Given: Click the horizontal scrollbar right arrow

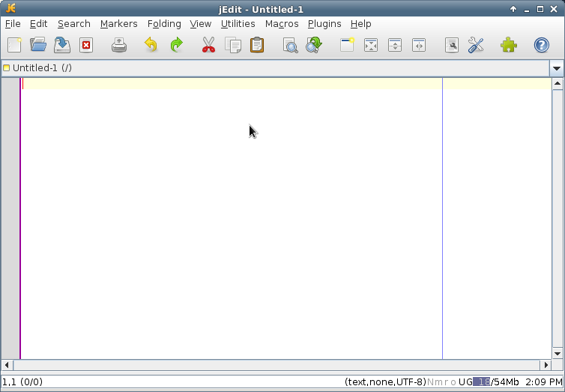Looking at the screenshot, I should coord(546,365).
